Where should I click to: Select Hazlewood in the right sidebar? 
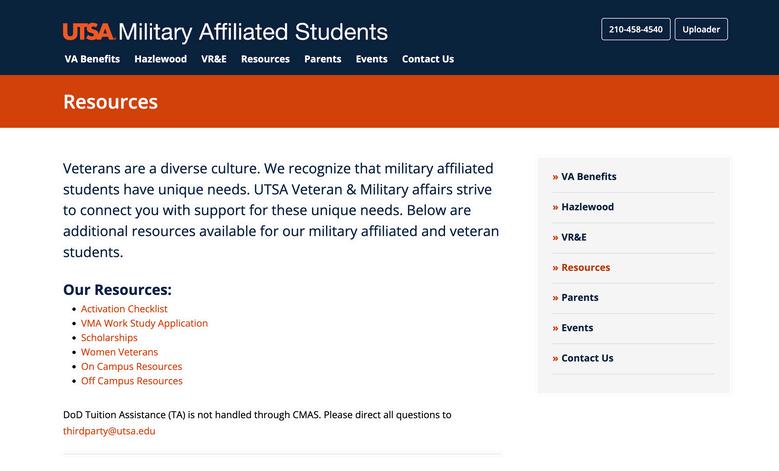click(587, 207)
